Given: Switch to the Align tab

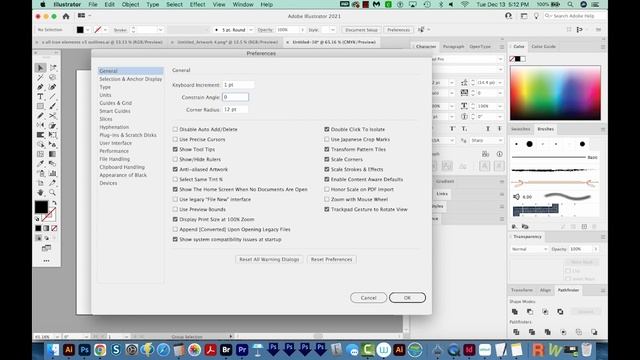Looking at the screenshot, I should click(545, 290).
